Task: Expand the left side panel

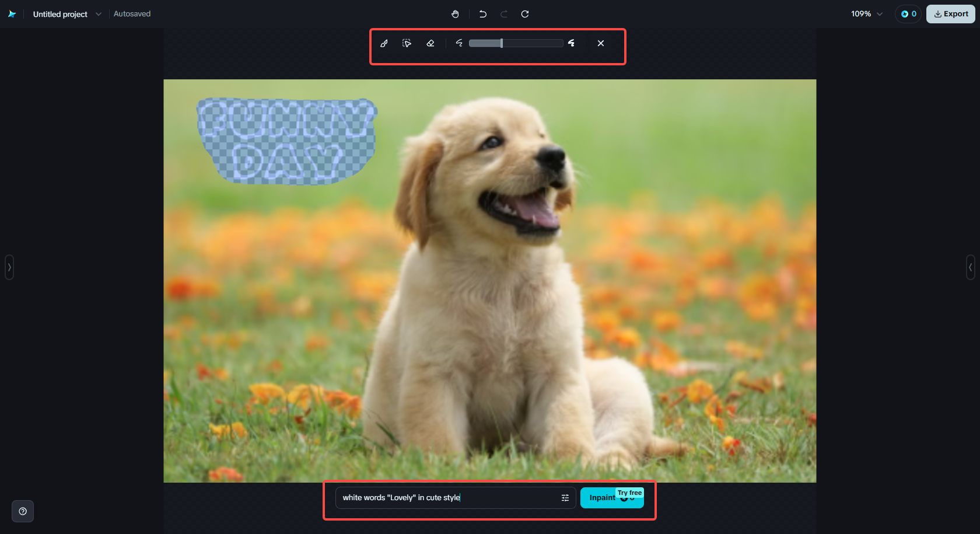Action: 9,267
